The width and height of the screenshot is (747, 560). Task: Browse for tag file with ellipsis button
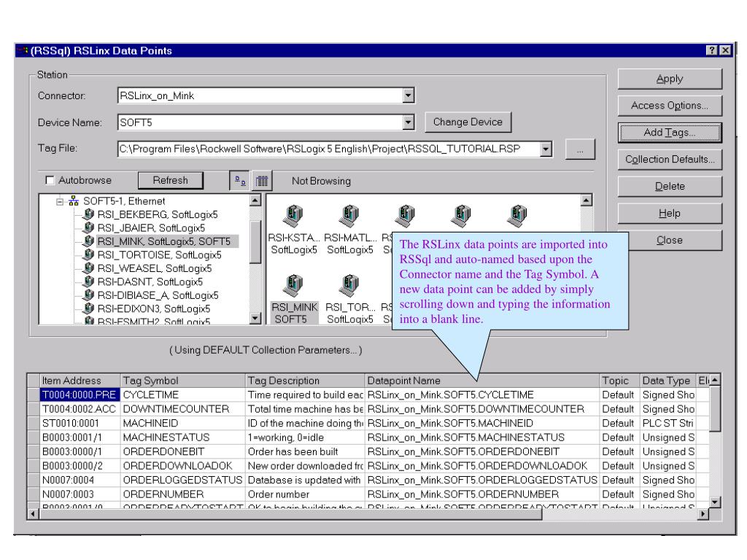pyautogui.click(x=580, y=149)
